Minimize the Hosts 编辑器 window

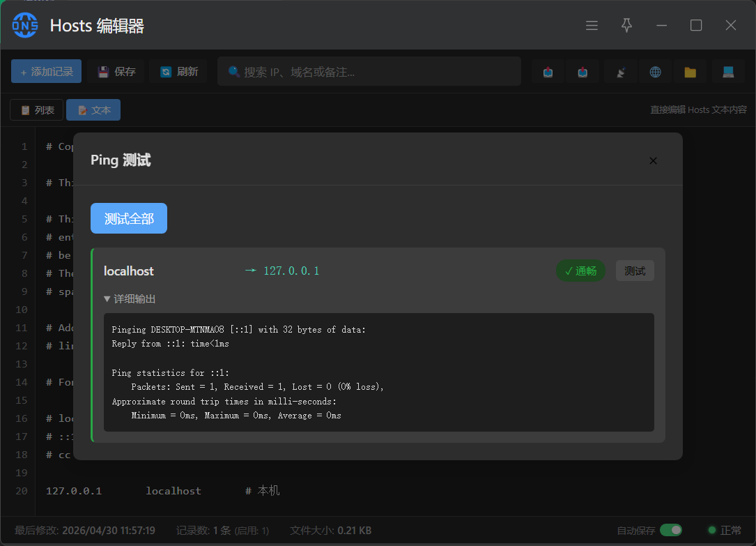[661, 25]
